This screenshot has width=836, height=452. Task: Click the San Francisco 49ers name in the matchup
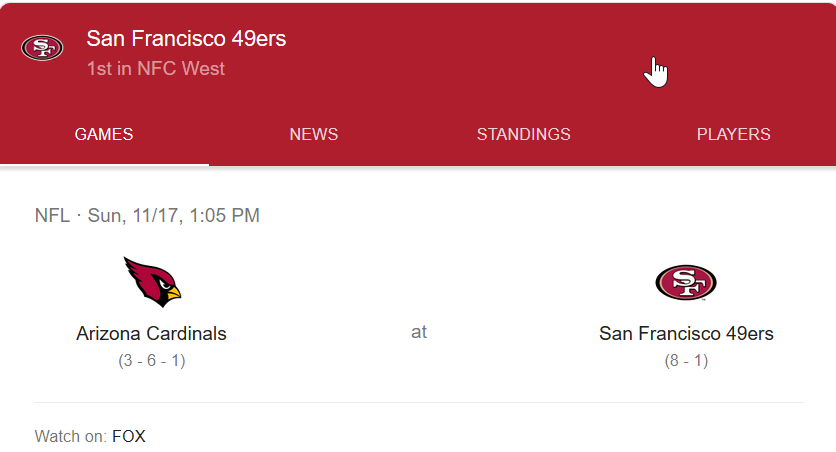pos(686,334)
